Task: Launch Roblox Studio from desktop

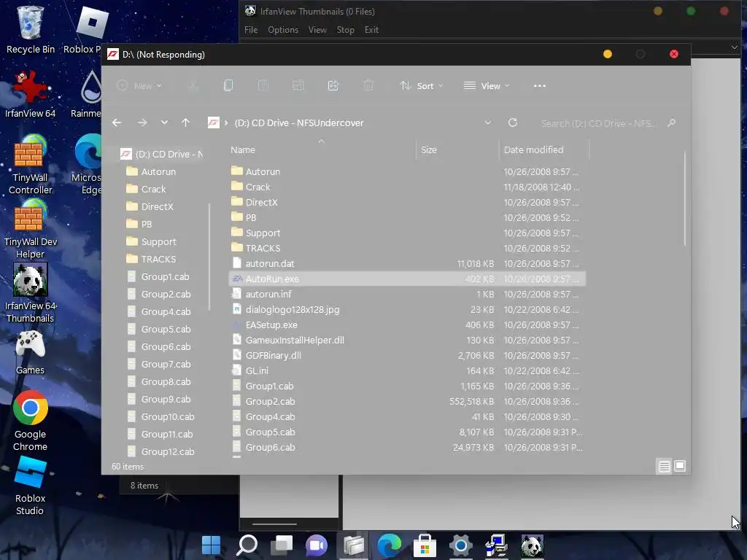Action: pyautogui.click(x=30, y=486)
